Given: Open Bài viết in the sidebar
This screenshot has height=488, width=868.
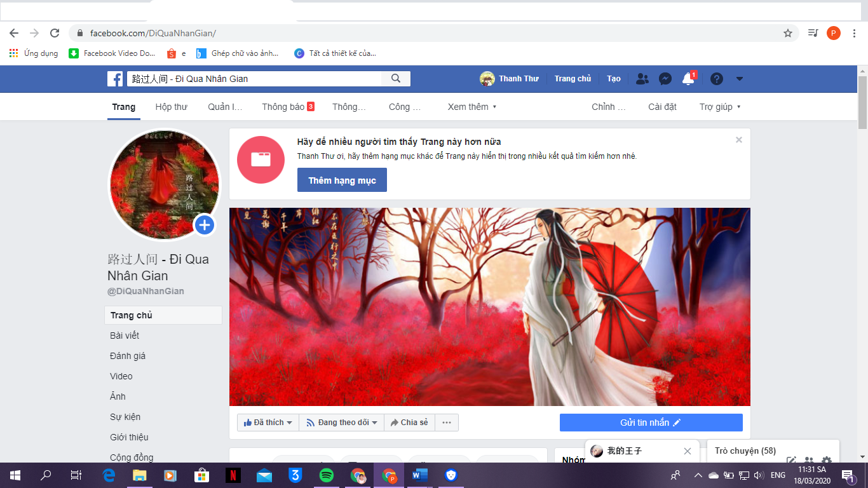Looking at the screenshot, I should click(125, 335).
